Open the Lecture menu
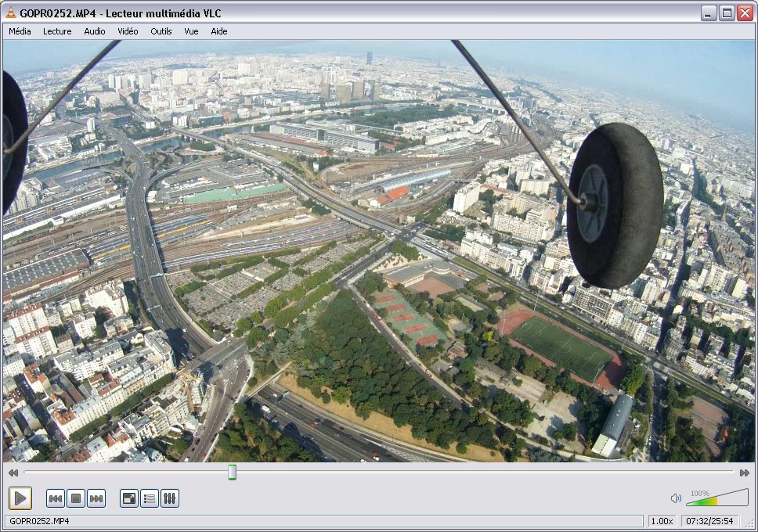 pyautogui.click(x=57, y=31)
